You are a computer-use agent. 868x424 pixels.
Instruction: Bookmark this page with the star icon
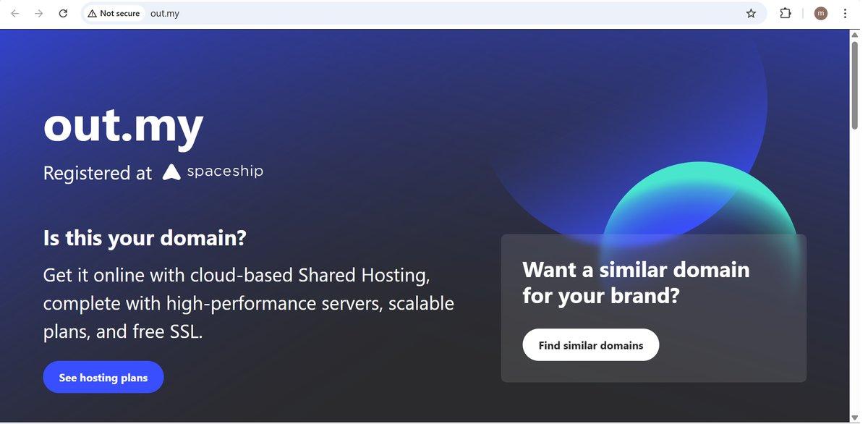point(751,13)
